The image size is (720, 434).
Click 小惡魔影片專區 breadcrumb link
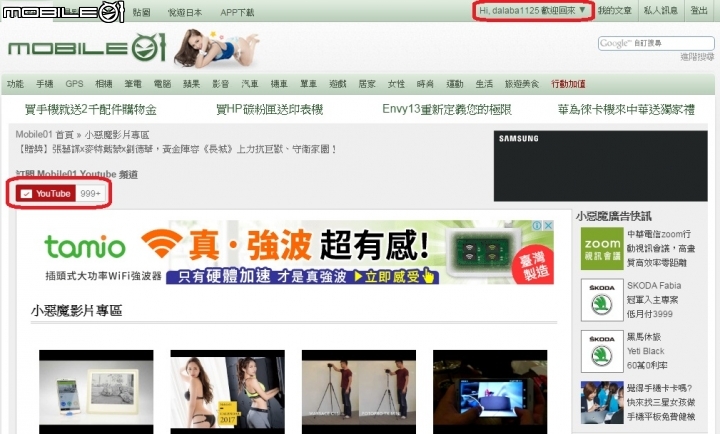[x=117, y=135]
